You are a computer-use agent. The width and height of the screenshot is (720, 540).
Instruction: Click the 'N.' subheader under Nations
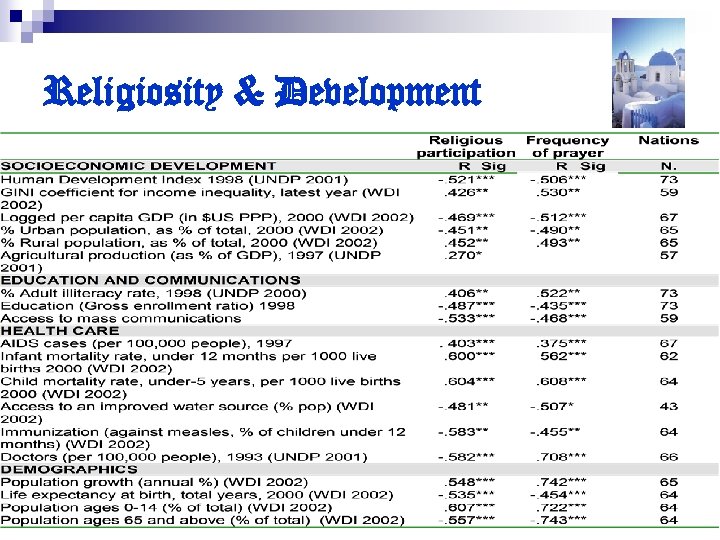tap(669, 166)
